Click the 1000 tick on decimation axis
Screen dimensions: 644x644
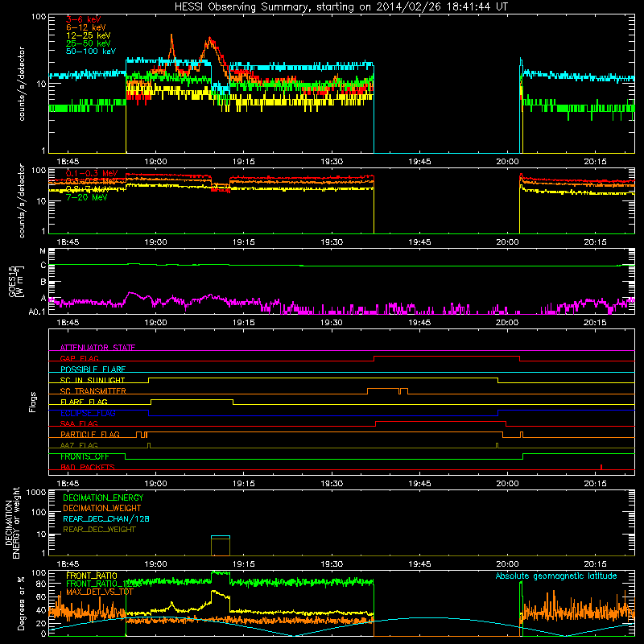(x=36, y=492)
